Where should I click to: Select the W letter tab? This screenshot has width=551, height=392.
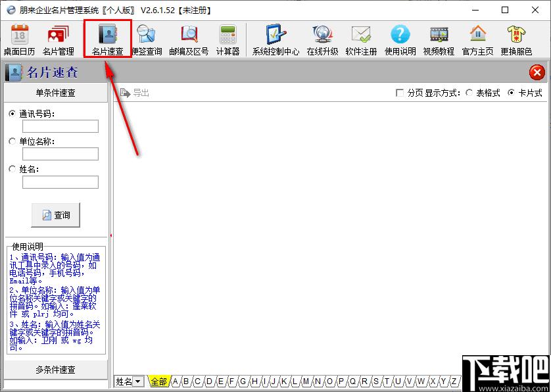coord(421,381)
